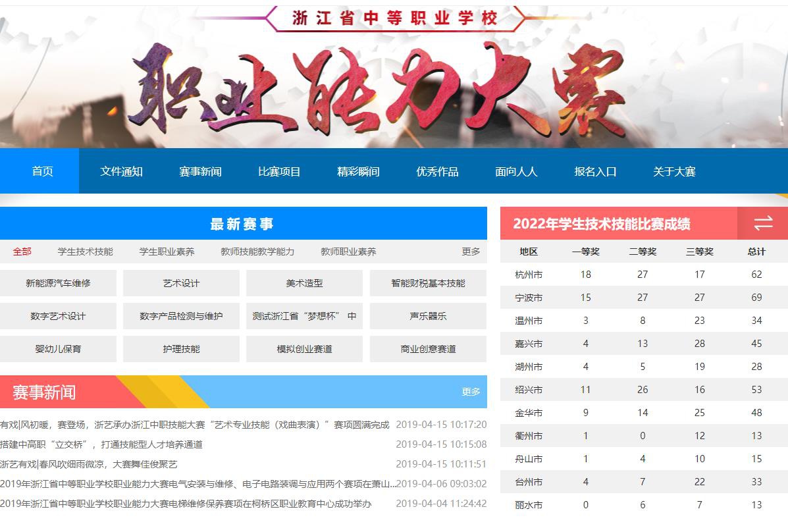The width and height of the screenshot is (788, 532).
Task: Open the 精彩瞬间 menu item
Action: [358, 171]
